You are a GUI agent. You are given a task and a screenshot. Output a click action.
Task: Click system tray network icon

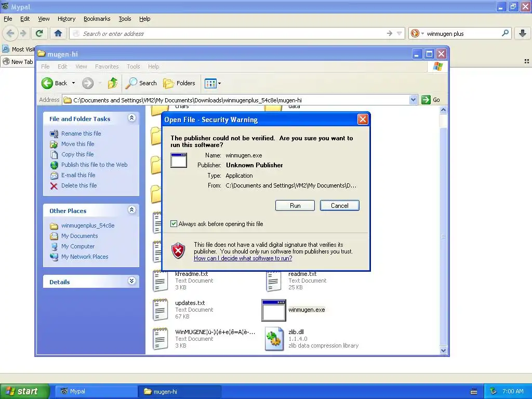coord(494,391)
